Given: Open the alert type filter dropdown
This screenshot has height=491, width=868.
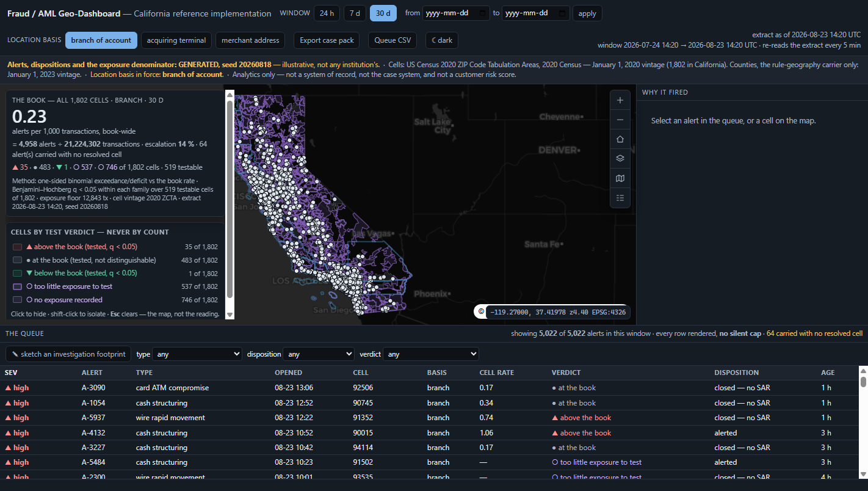Looking at the screenshot, I should [x=197, y=354].
